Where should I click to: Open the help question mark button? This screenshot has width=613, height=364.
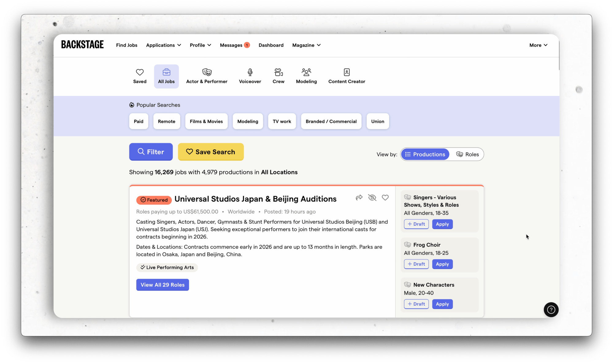click(551, 309)
